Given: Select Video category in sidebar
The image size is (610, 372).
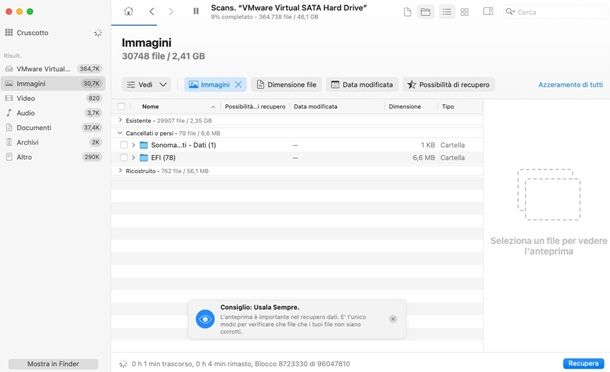Looking at the screenshot, I should 53,98.
